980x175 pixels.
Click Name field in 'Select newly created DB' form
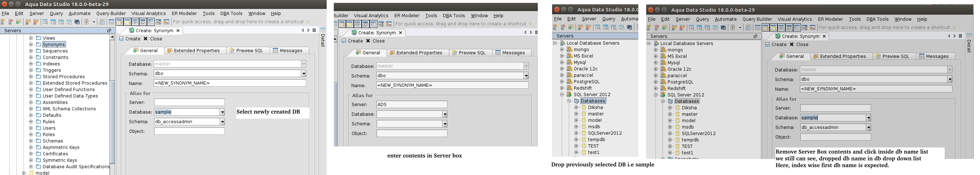(230, 83)
